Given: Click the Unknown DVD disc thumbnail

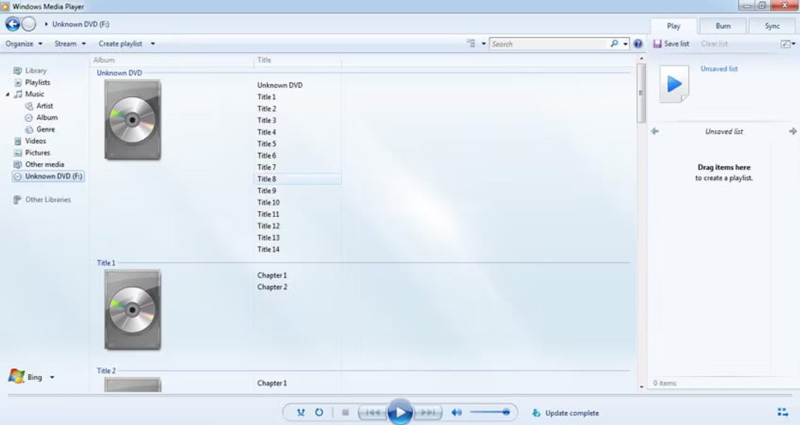Looking at the screenshot, I should 133,120.
